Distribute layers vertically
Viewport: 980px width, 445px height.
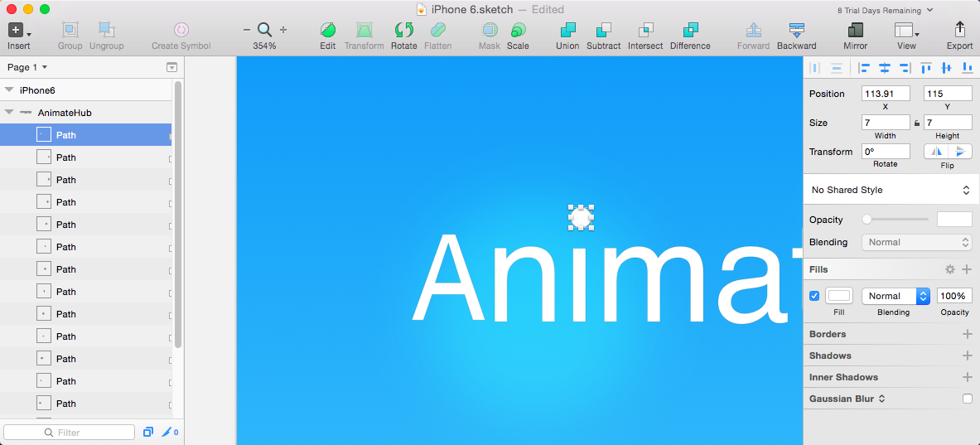click(x=836, y=67)
